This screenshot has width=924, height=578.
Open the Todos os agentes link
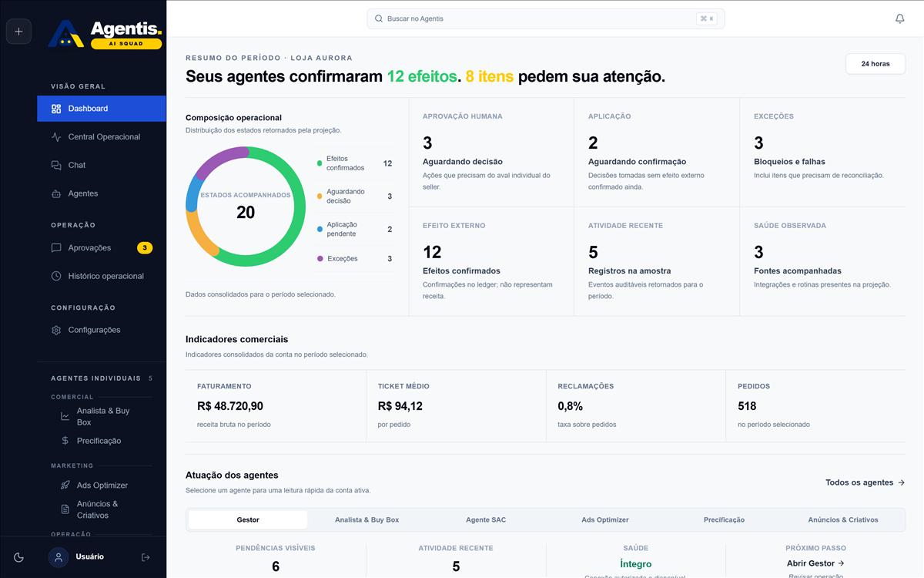tap(865, 482)
